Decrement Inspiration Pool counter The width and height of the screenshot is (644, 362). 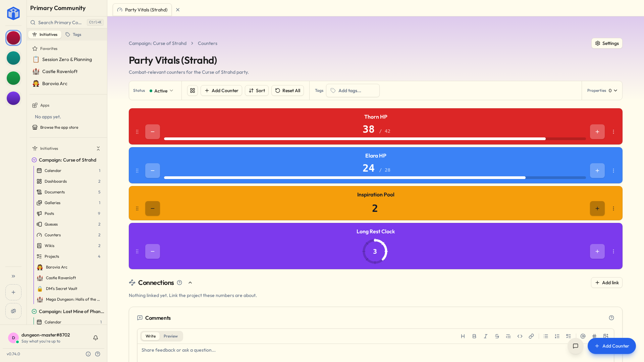pyautogui.click(x=153, y=208)
